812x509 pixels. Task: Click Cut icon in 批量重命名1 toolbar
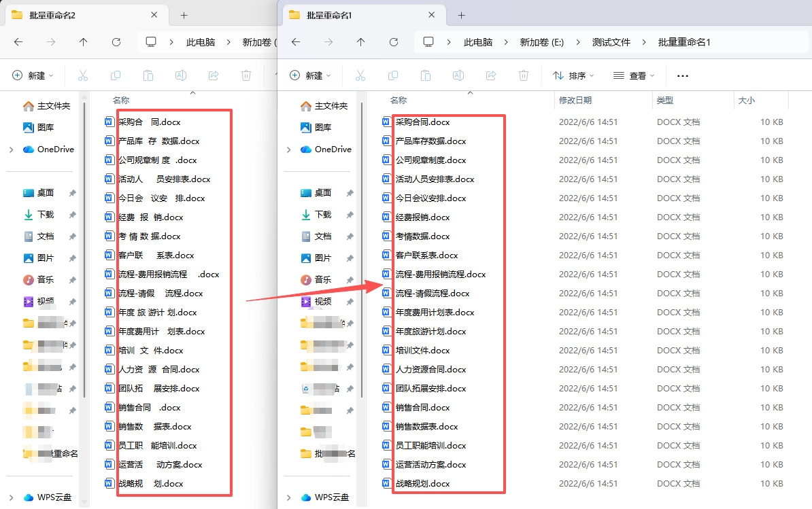[x=360, y=75]
